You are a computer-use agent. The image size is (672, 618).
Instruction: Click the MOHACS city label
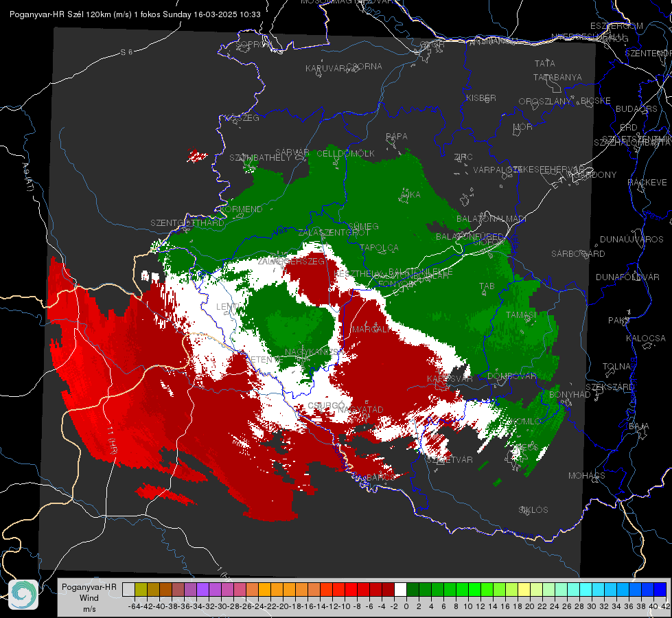tap(587, 476)
